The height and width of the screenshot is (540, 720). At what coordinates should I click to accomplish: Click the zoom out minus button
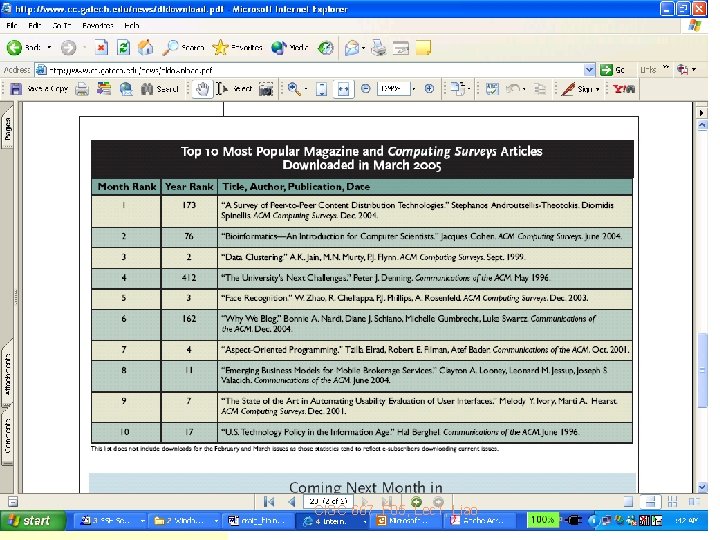(x=366, y=89)
